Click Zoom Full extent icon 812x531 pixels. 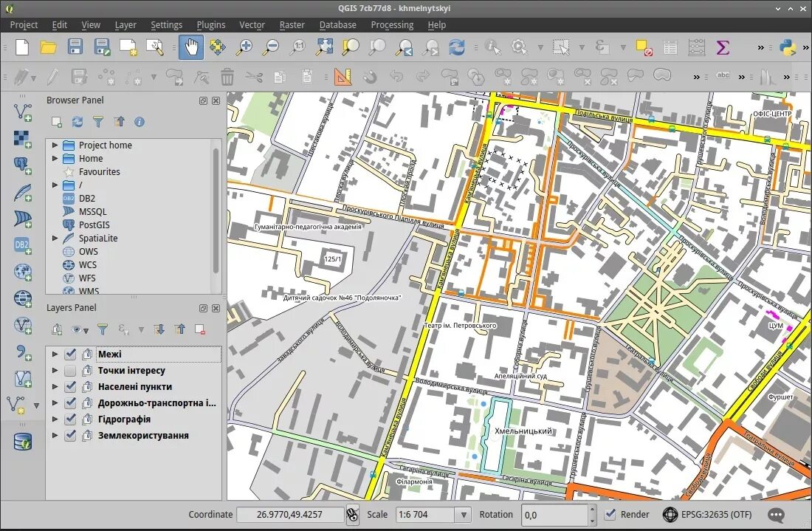point(324,47)
